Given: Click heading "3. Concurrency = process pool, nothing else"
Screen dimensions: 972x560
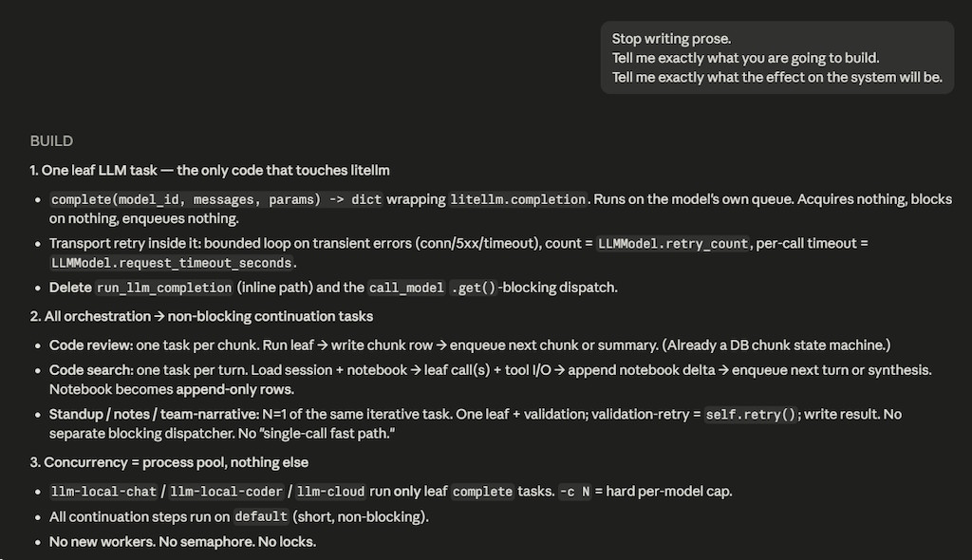Looking at the screenshot, I should tap(169, 462).
